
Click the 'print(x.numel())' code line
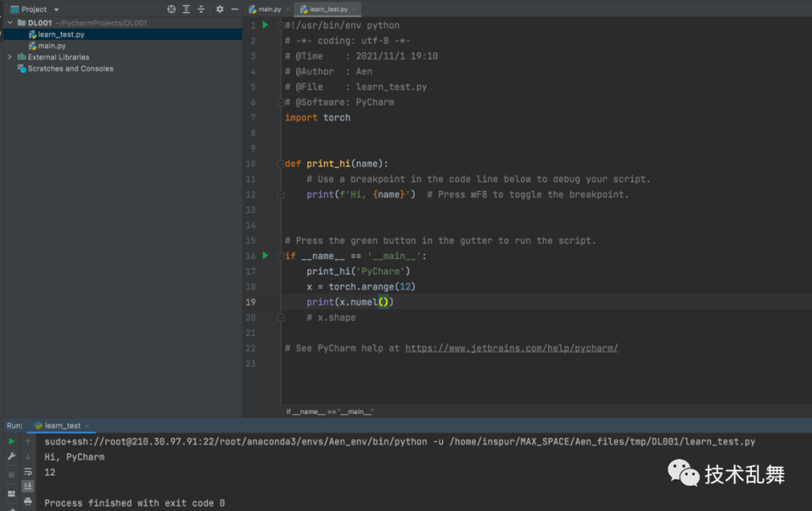350,302
